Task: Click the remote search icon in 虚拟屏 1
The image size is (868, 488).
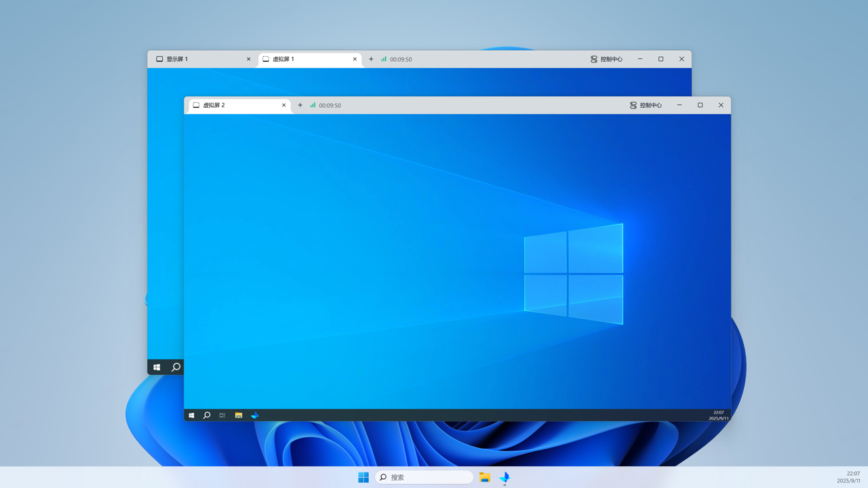Action: click(176, 367)
